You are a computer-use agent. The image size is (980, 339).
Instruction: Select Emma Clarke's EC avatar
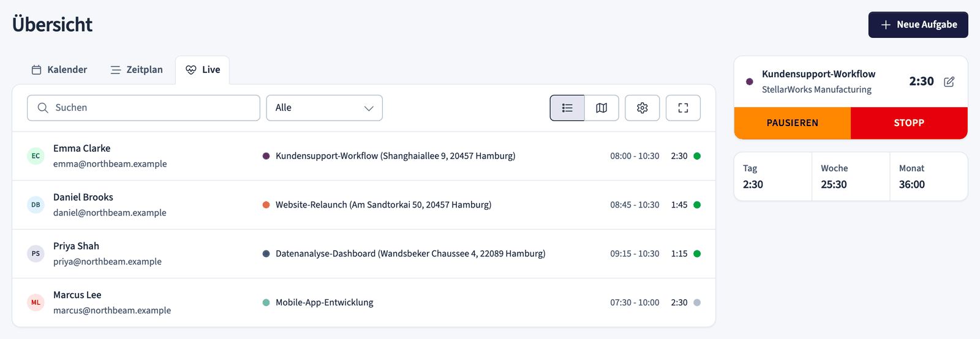pyautogui.click(x=36, y=156)
